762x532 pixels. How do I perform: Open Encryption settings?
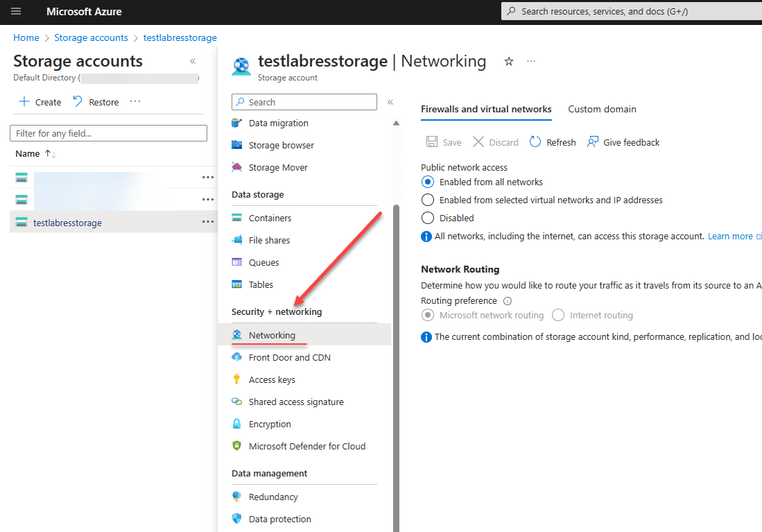coord(270,424)
